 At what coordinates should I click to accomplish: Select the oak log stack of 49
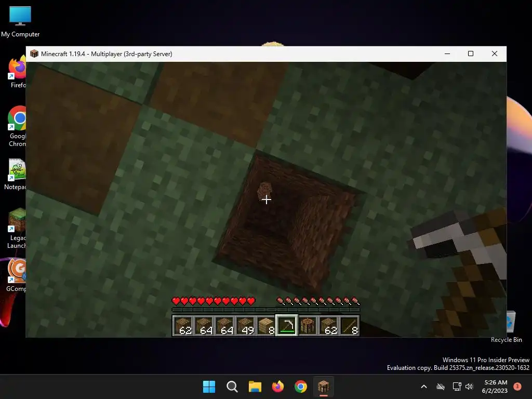pyautogui.click(x=245, y=325)
